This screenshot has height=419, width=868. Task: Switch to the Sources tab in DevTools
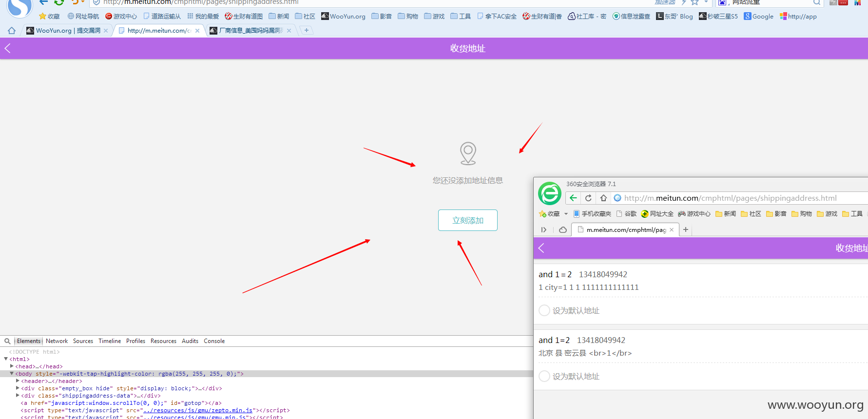83,341
